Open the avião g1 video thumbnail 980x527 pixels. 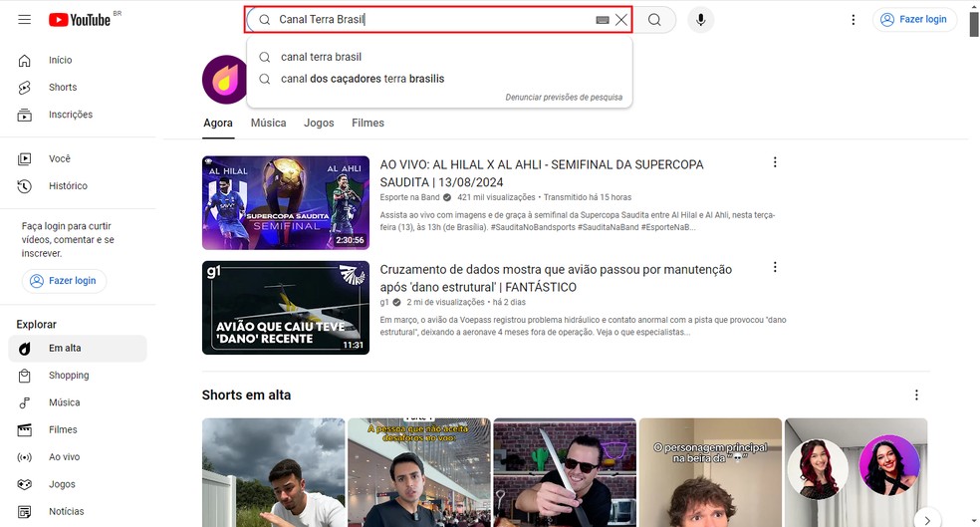tap(286, 308)
